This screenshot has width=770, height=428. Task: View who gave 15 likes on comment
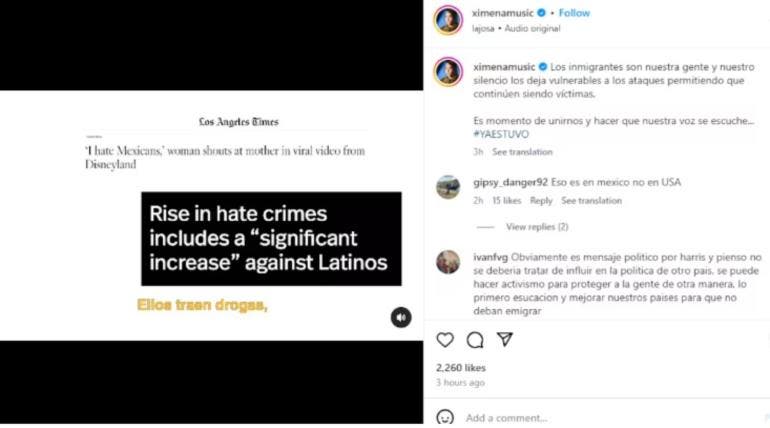(x=506, y=201)
